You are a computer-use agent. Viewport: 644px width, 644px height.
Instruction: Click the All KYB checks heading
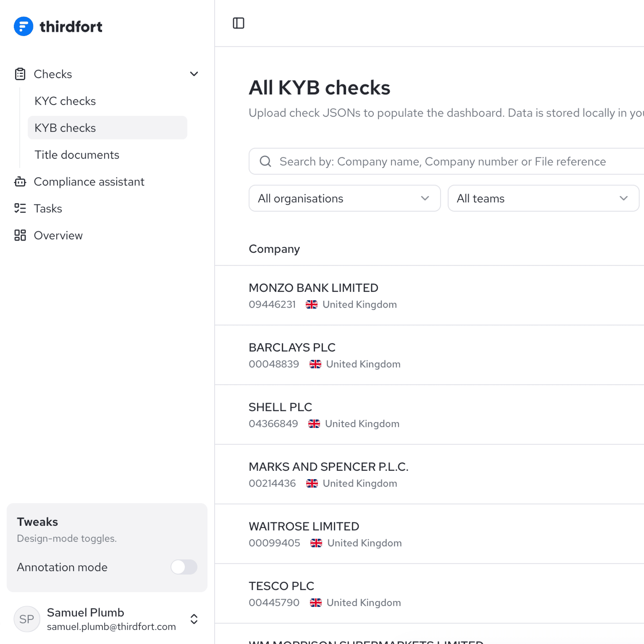(319, 88)
